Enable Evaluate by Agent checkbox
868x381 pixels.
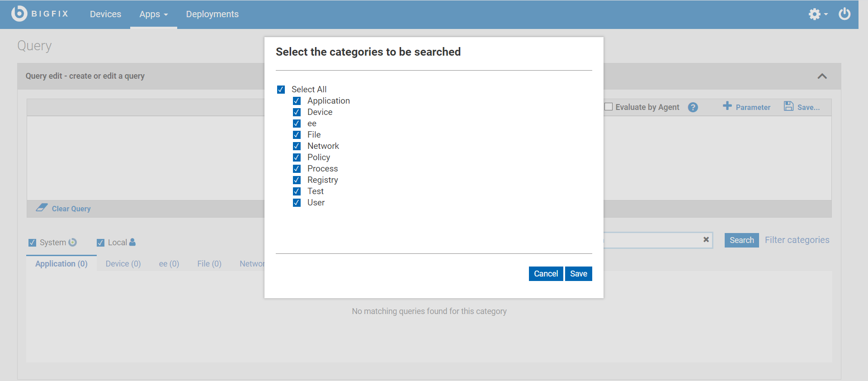tap(609, 107)
